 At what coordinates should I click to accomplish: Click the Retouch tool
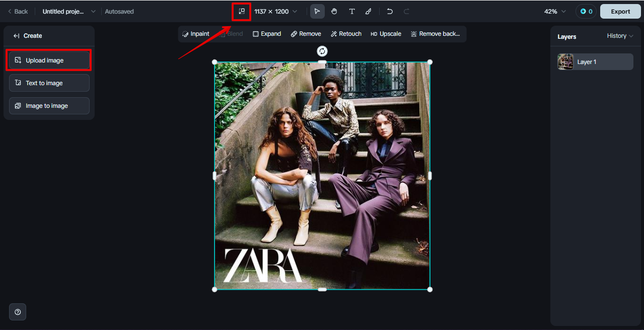pyautogui.click(x=346, y=34)
